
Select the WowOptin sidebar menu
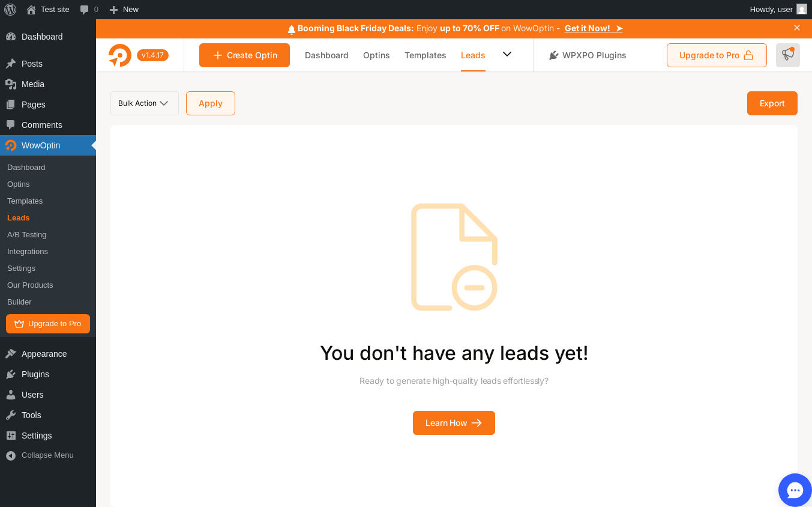(x=48, y=145)
